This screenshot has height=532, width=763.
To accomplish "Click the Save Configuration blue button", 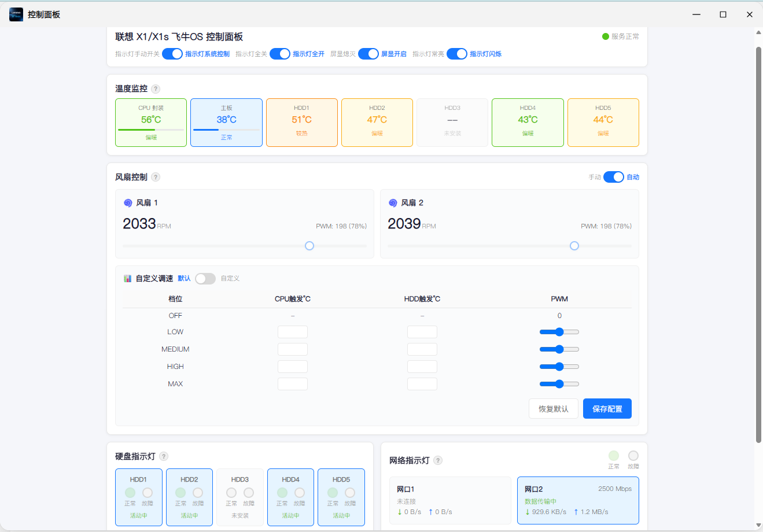I will (x=607, y=409).
